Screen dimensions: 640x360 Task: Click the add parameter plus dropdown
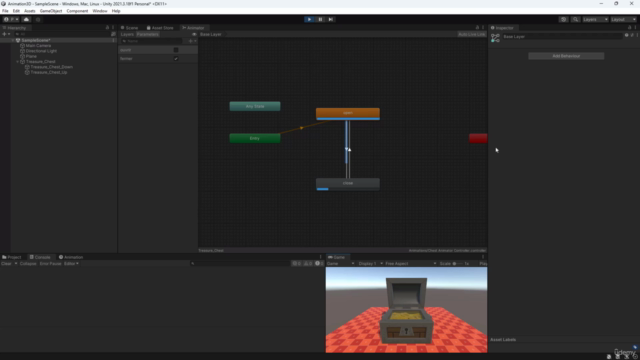click(192, 41)
